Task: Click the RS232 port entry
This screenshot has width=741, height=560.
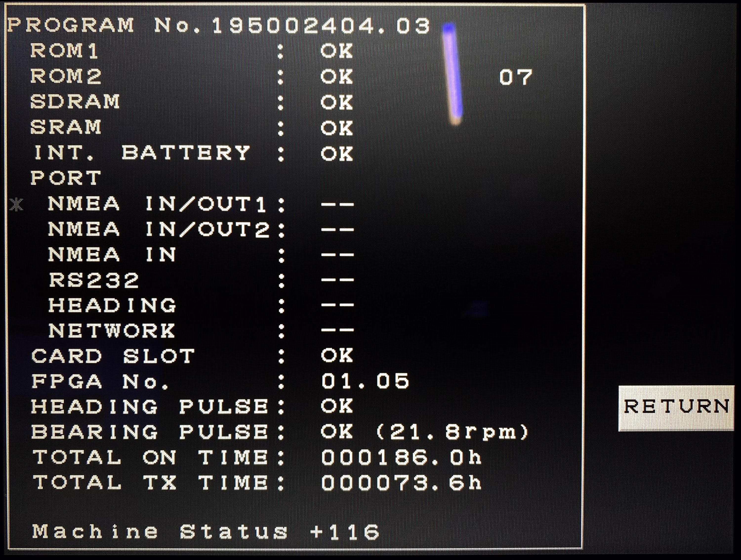Action: coord(94,280)
